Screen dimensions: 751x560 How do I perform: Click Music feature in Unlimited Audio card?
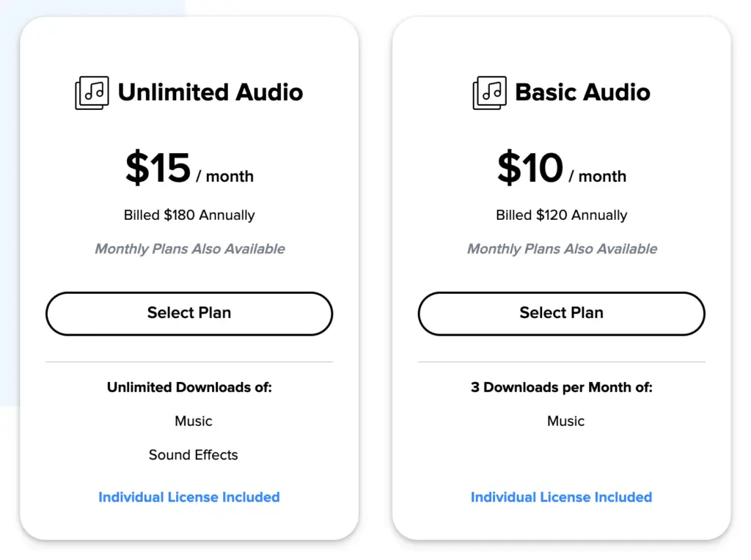coord(194,421)
